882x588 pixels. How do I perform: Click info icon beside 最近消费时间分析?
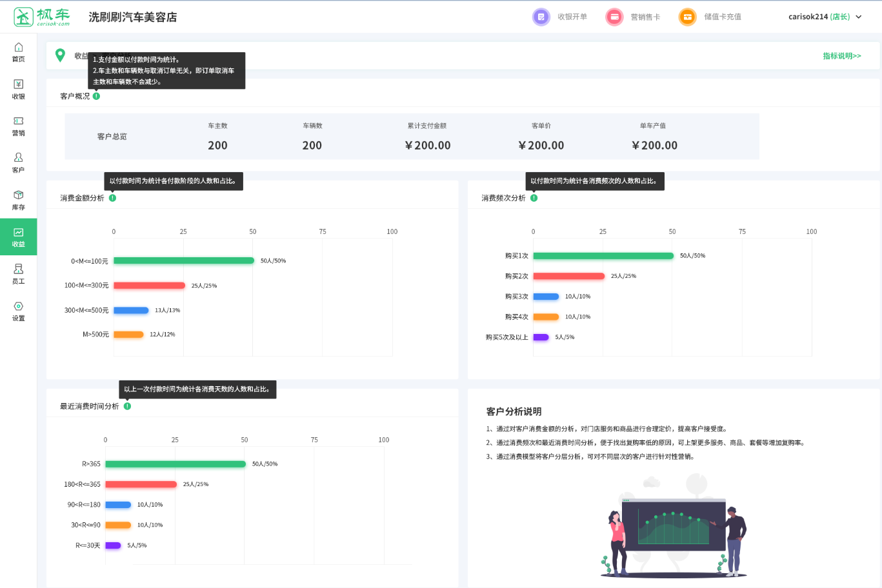coord(127,406)
